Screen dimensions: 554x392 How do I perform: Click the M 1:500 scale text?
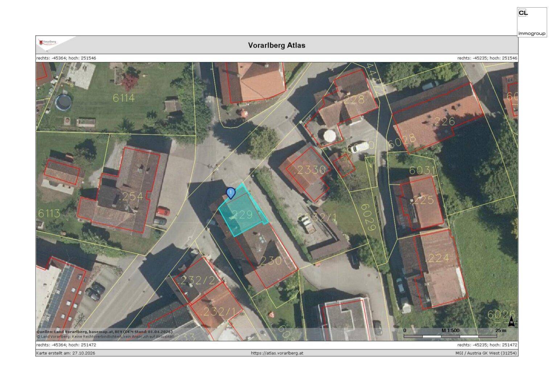click(x=450, y=330)
